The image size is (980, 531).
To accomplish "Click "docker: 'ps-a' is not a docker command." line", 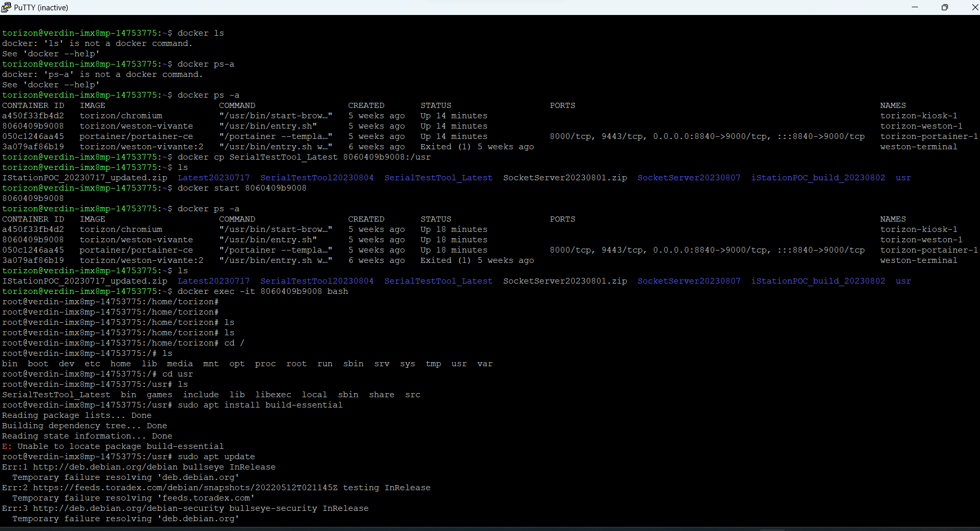I will click(102, 74).
